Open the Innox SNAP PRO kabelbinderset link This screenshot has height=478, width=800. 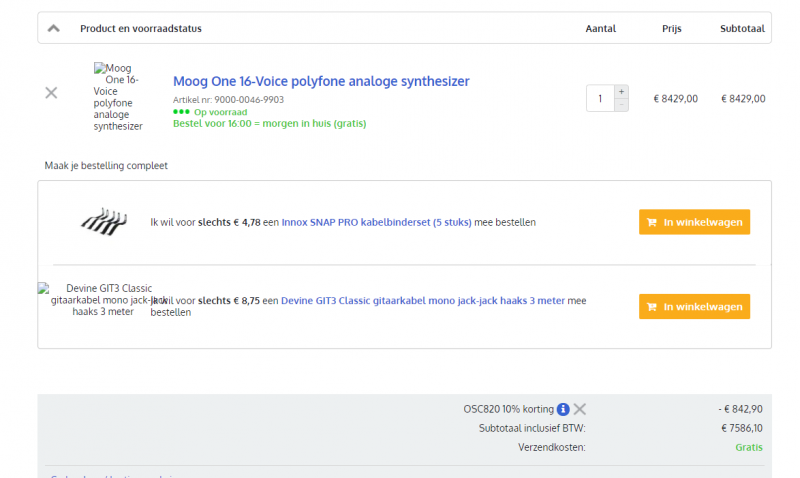(377, 222)
